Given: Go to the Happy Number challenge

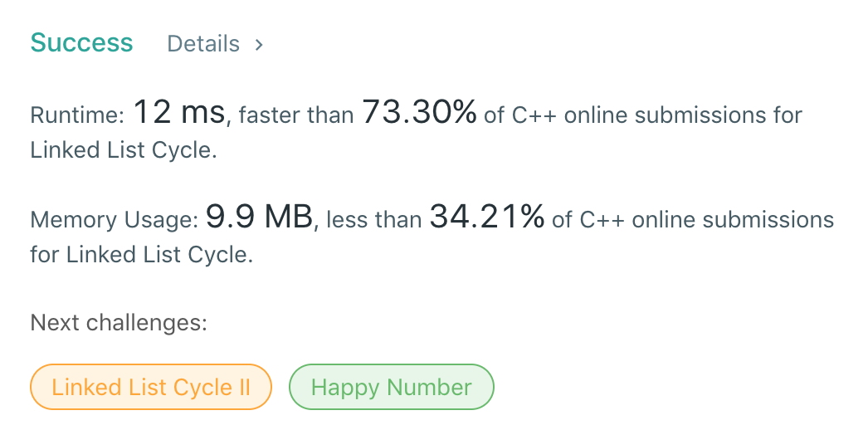Looking at the screenshot, I should pos(391,387).
